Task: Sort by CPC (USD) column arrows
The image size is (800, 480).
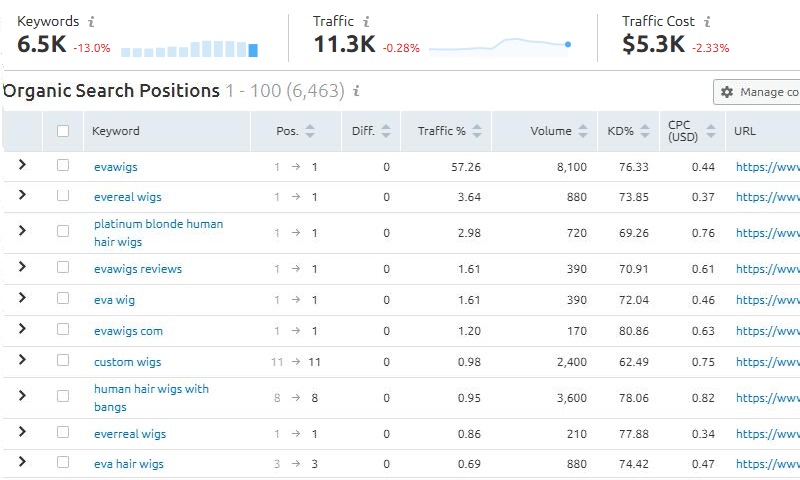Action: point(710,131)
